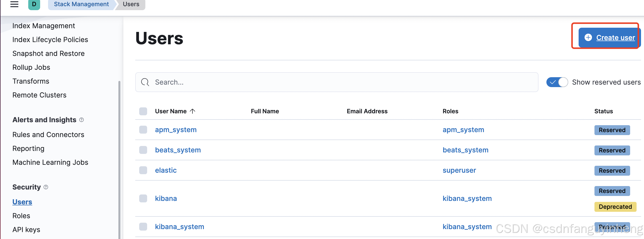Screen dimensions: 644x239
Task: Open kibana_system role in kibana_system row
Action: coord(467,227)
